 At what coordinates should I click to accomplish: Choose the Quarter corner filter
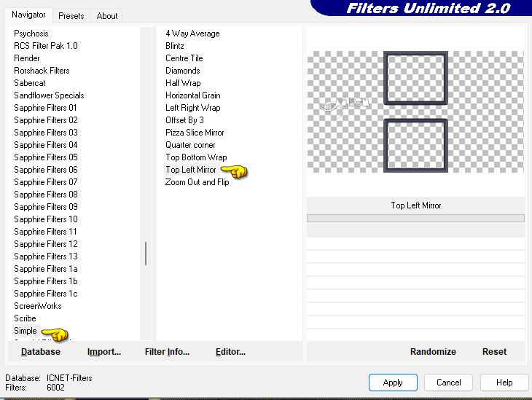190,145
